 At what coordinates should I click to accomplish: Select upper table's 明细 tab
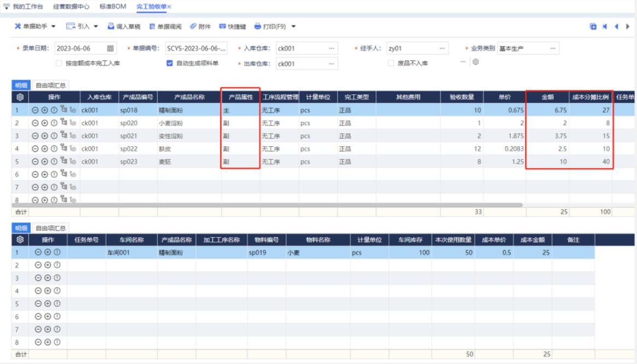pos(21,85)
